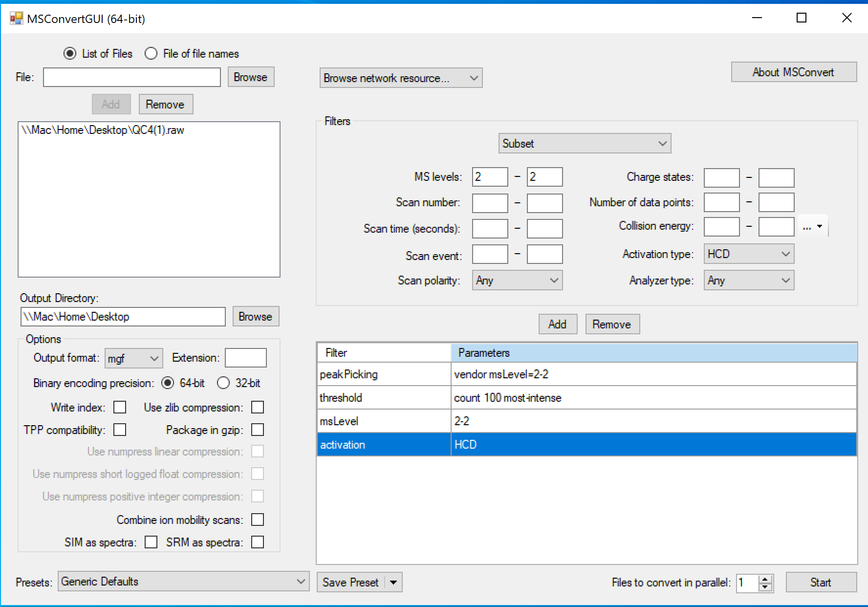Click the Scan time end field
Image resolution: width=868 pixels, height=607 pixels.
[x=545, y=229]
